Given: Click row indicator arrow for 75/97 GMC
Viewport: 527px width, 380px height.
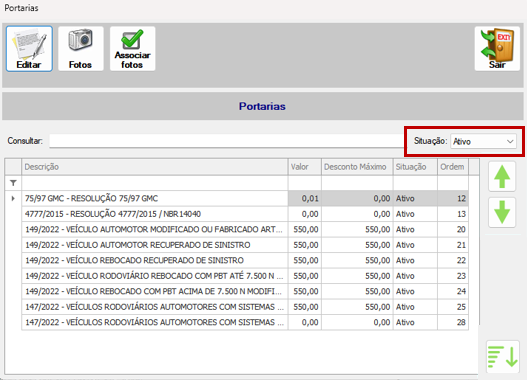Looking at the screenshot, I should [13, 198].
